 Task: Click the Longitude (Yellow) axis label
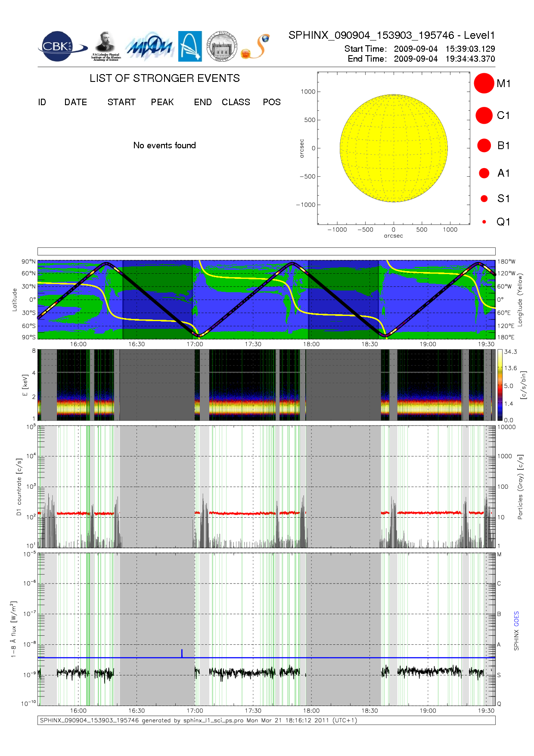(x=520, y=299)
